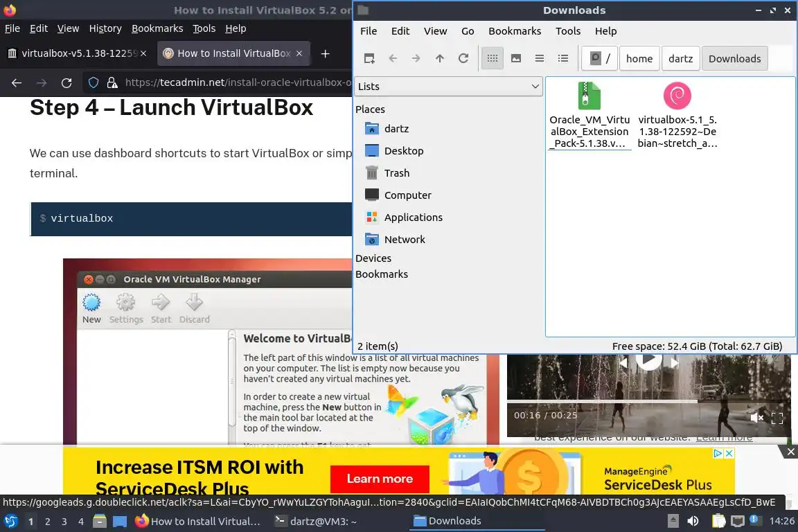Open Computer in the Places sidebar
Screen dimensions: 798x532
(x=398, y=195)
